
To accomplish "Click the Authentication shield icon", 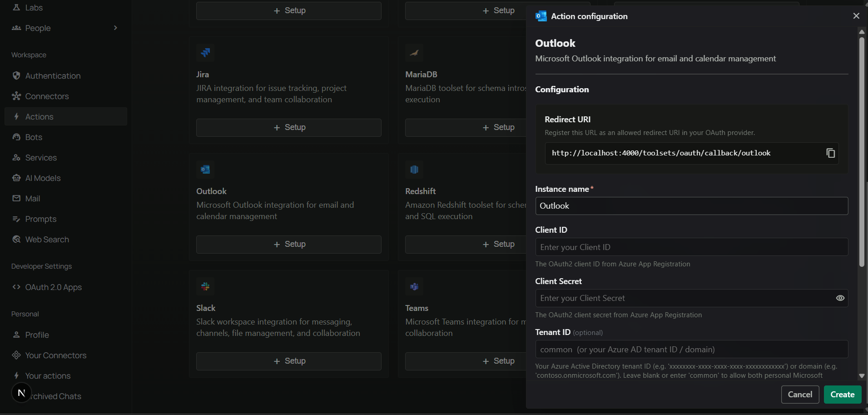I will (16, 75).
